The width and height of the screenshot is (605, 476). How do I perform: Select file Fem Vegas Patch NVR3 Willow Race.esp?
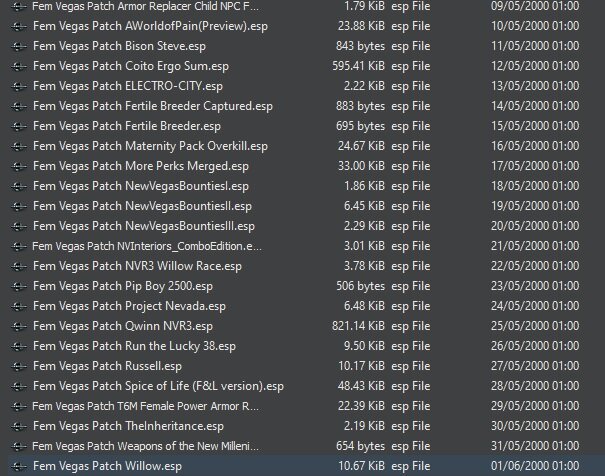pos(137,267)
